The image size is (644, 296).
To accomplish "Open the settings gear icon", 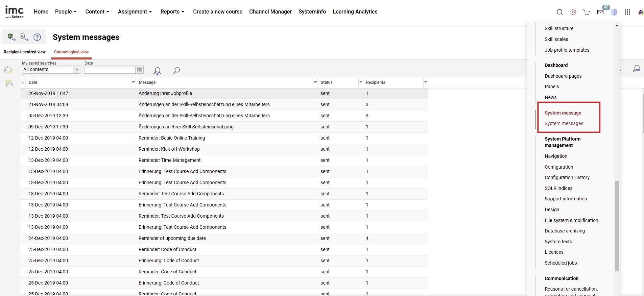I will [573, 12].
